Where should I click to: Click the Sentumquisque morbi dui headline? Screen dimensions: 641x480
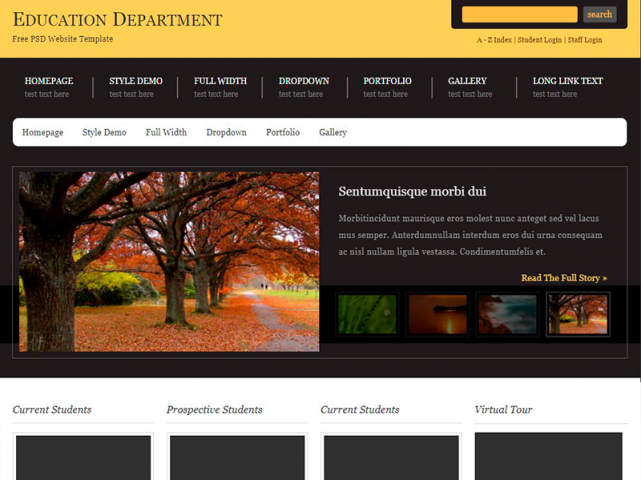pos(412,191)
